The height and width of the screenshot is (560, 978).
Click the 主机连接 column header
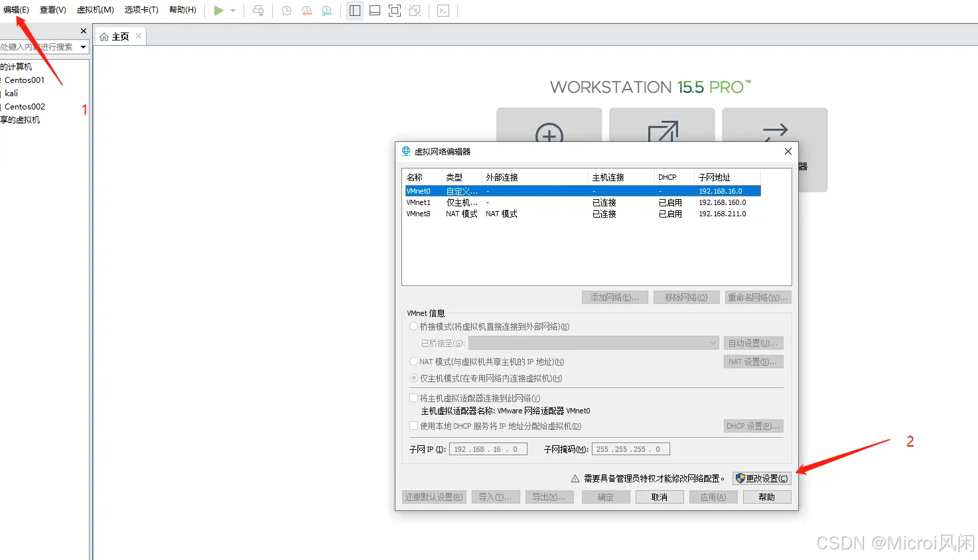tap(621, 177)
